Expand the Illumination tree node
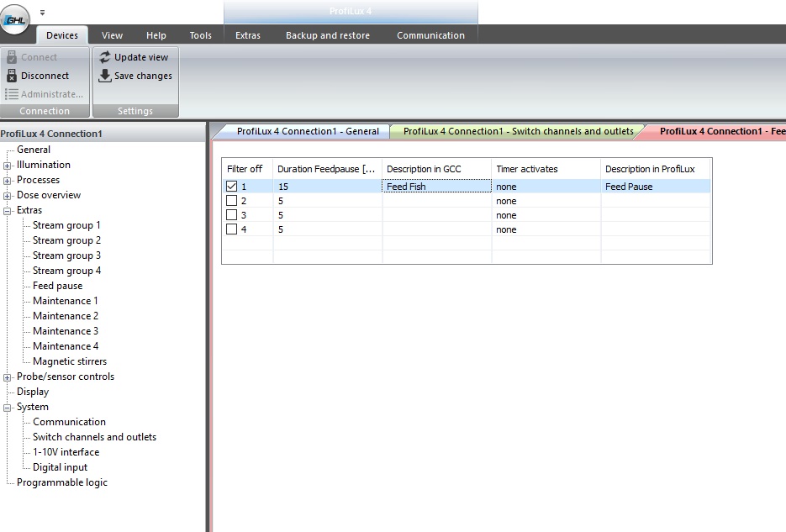This screenshot has height=532, width=786. [x=7, y=166]
